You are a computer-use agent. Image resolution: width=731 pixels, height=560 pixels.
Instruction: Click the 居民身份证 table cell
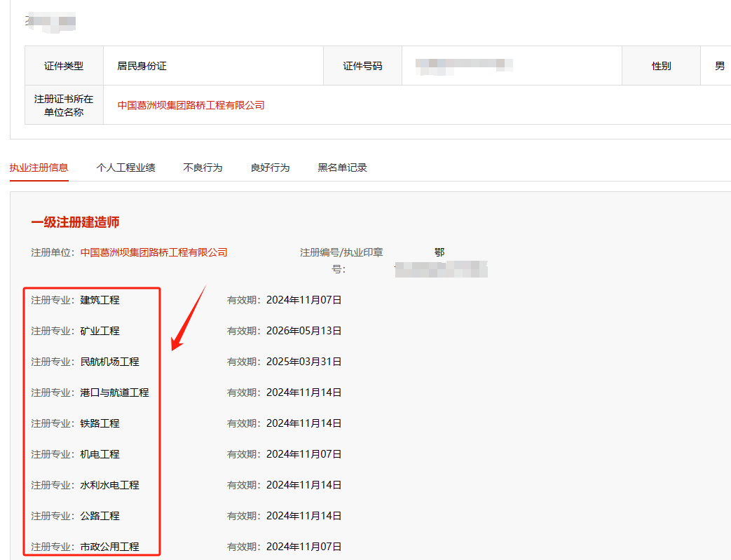(x=142, y=66)
